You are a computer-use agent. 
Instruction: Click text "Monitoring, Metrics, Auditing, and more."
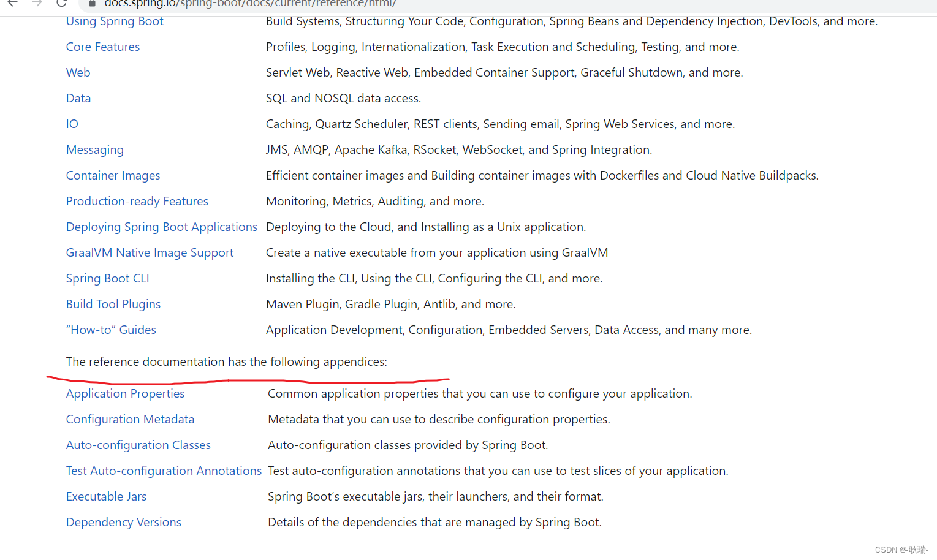tap(375, 202)
